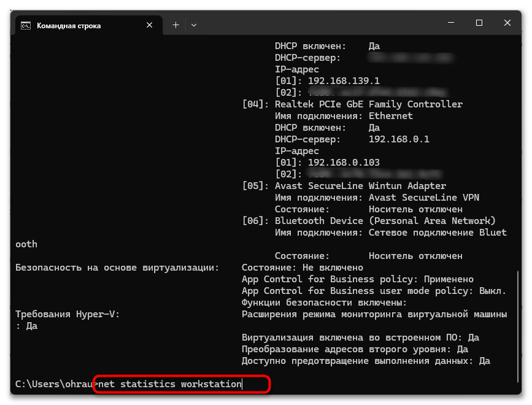
Task: Click the command input line 'net statistics workstation'
Action: click(x=170, y=384)
